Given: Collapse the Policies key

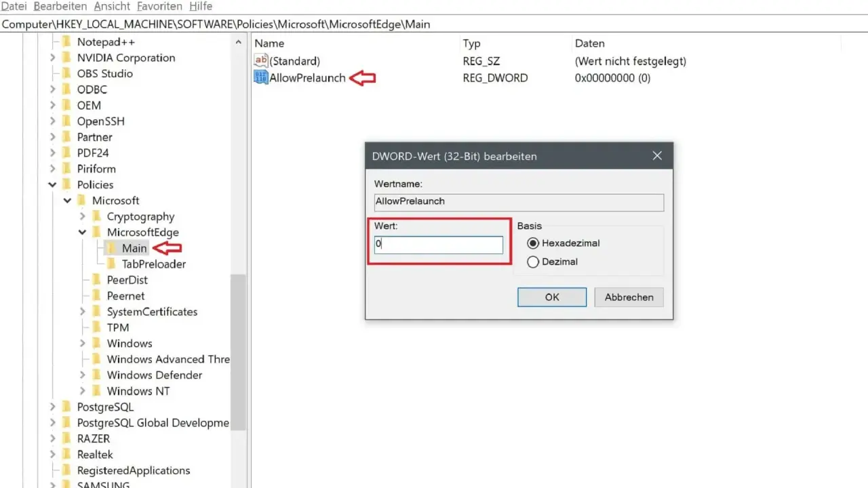Looking at the screenshot, I should [x=53, y=185].
